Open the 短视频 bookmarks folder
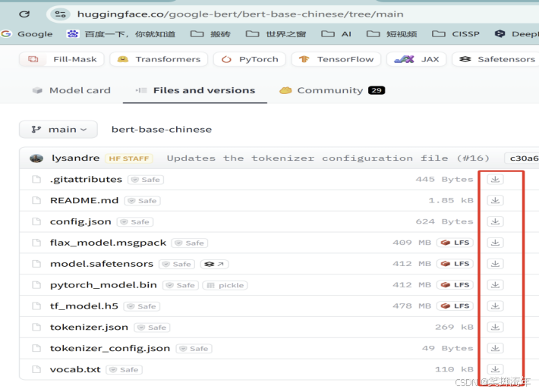The height and width of the screenshot is (392, 539). click(x=392, y=34)
